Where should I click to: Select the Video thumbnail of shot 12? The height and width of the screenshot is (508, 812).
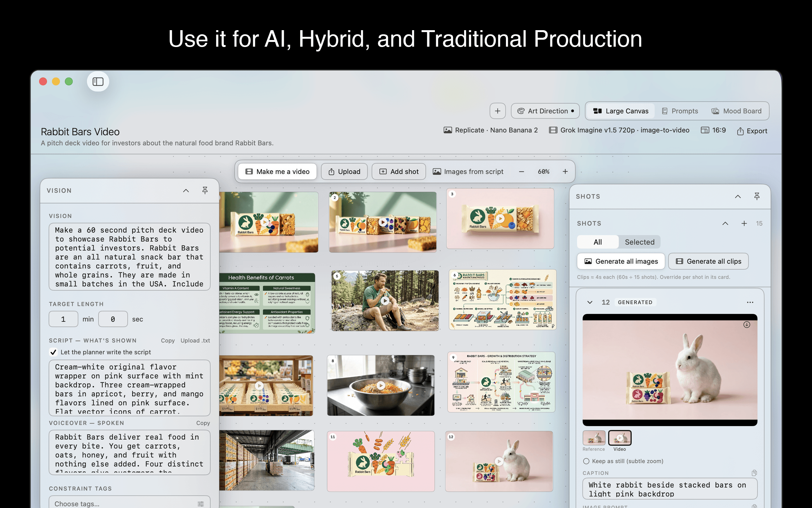(620, 438)
